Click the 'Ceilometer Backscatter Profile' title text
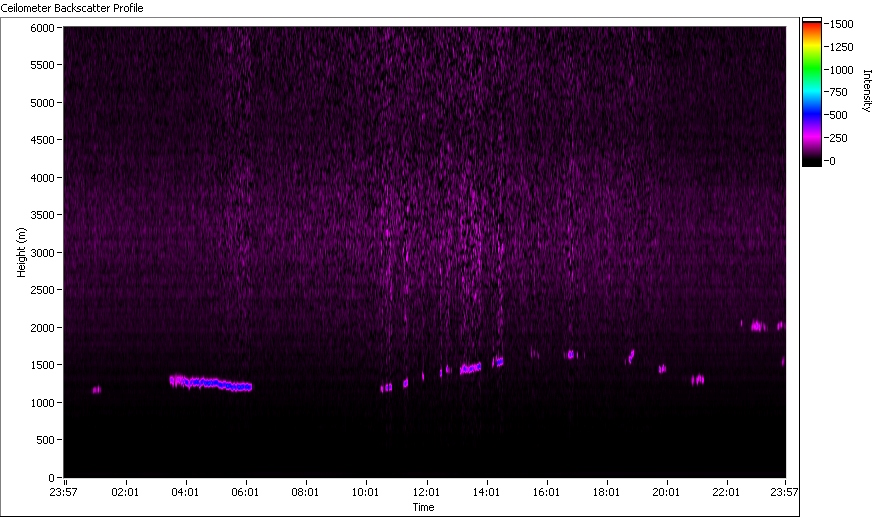This screenshot has width=876, height=517. coord(72,8)
